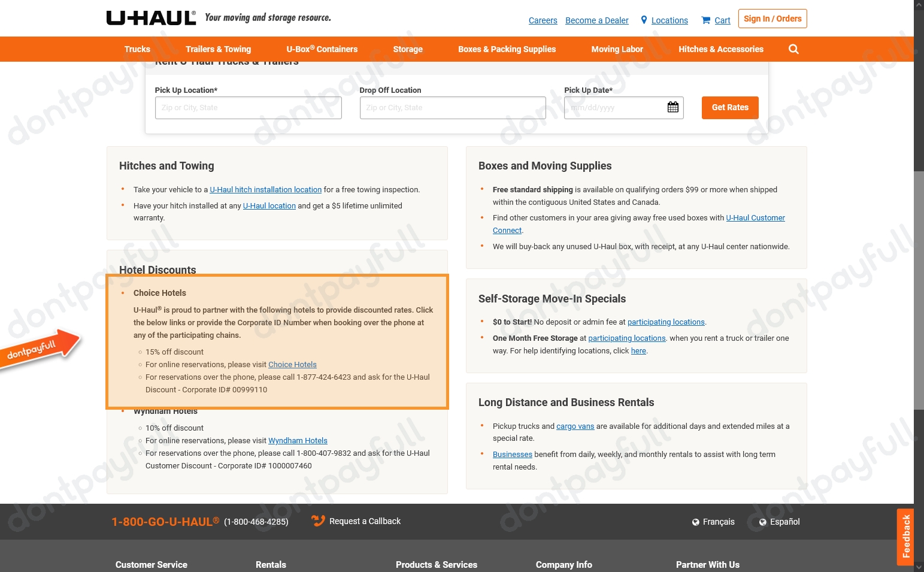This screenshot has width=924, height=572.
Task: Open the Become a Dealer link
Action: click(x=597, y=20)
